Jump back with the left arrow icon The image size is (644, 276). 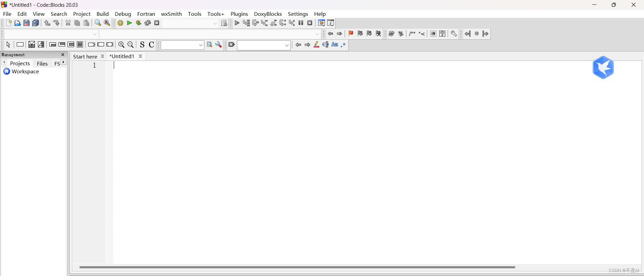(x=331, y=34)
